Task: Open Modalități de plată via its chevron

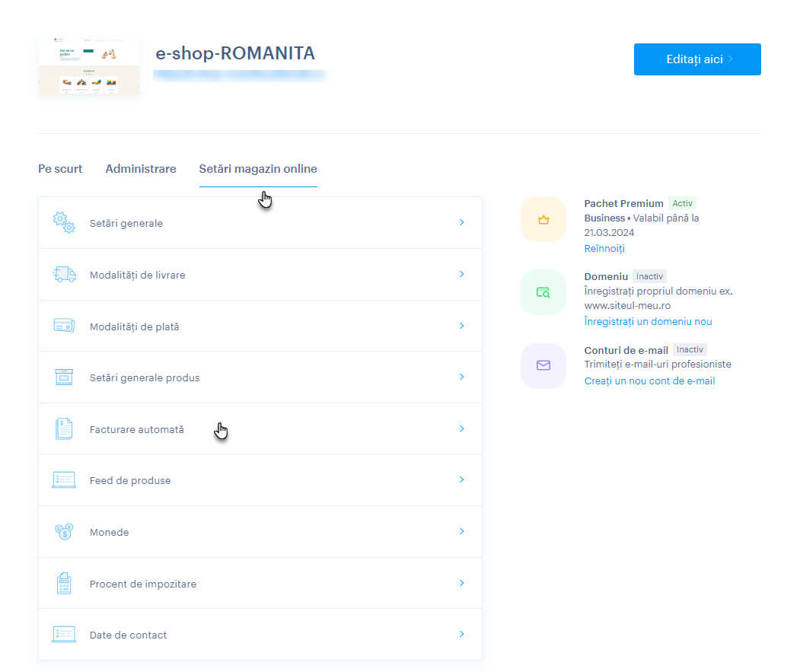Action: click(461, 326)
